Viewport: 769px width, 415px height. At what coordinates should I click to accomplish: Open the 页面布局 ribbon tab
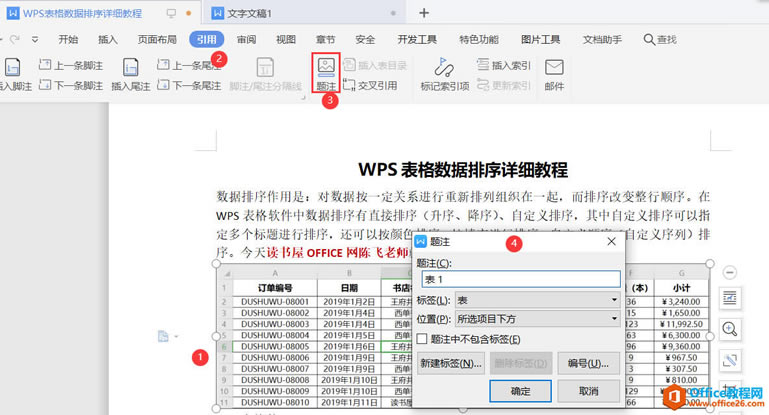click(157, 40)
